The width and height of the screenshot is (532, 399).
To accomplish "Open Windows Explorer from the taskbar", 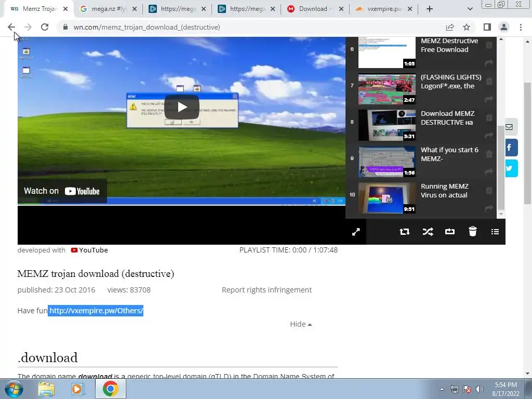I will point(46,389).
